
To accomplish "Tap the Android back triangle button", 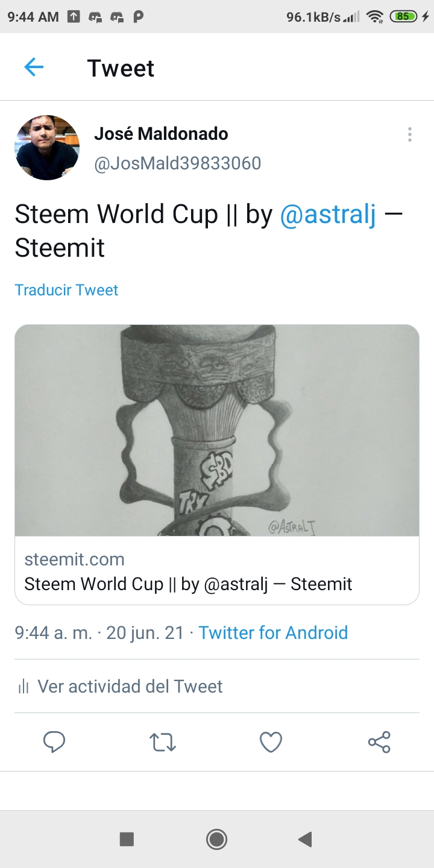I will (305, 839).
